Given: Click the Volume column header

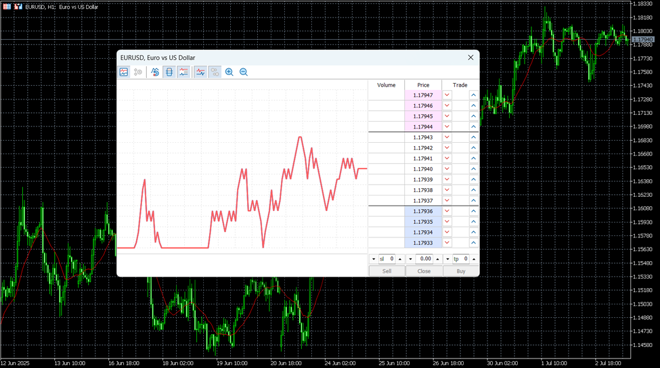Looking at the screenshot, I should (386, 85).
